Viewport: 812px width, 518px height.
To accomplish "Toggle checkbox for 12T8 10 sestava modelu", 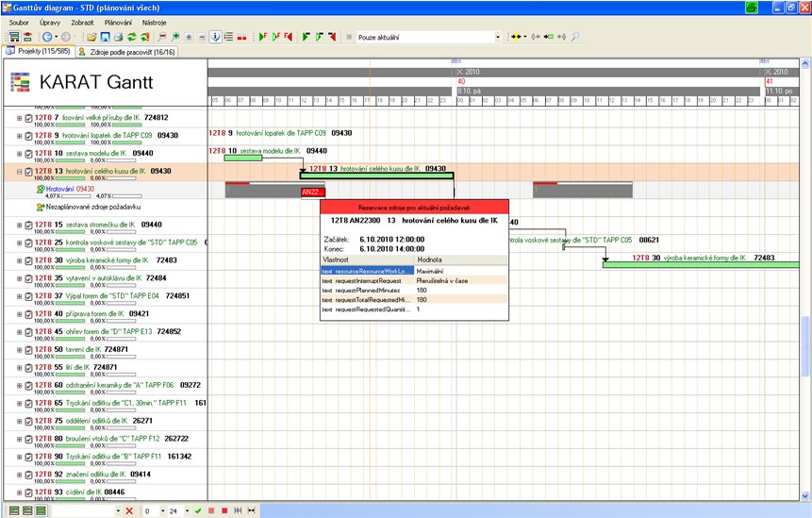I will click(x=28, y=154).
